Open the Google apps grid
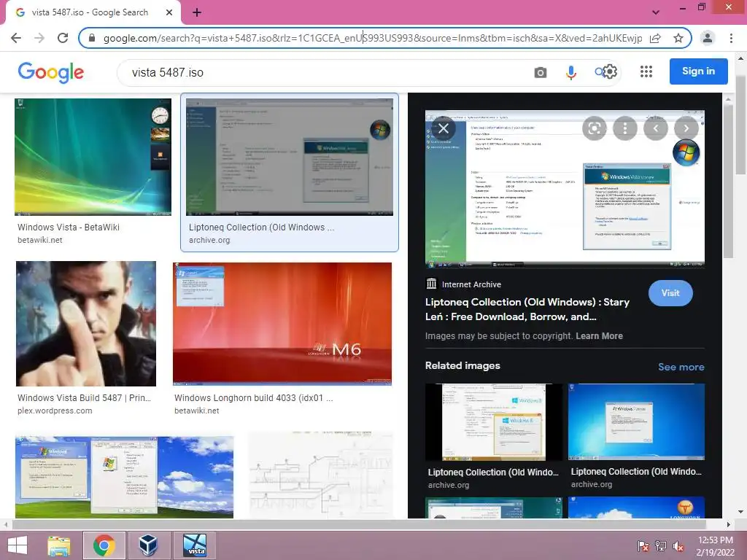Viewport: 747px width, 560px height. pos(646,71)
